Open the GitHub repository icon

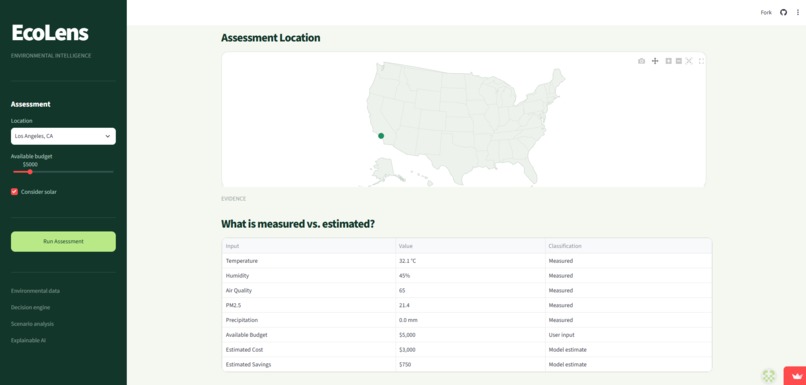pos(783,12)
